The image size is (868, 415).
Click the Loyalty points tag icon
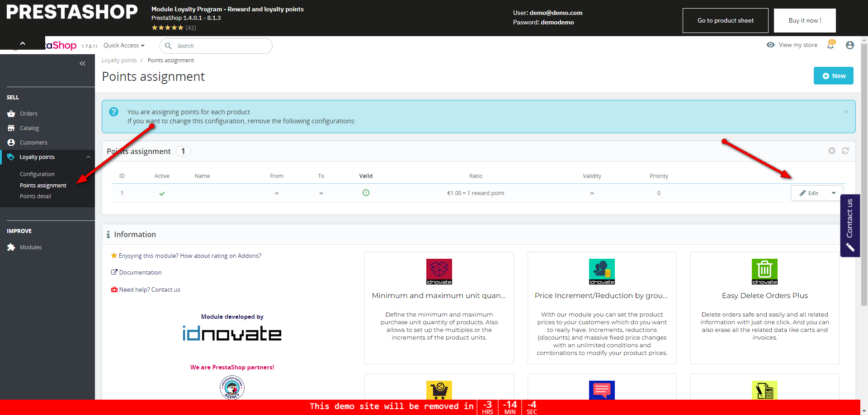coord(11,157)
